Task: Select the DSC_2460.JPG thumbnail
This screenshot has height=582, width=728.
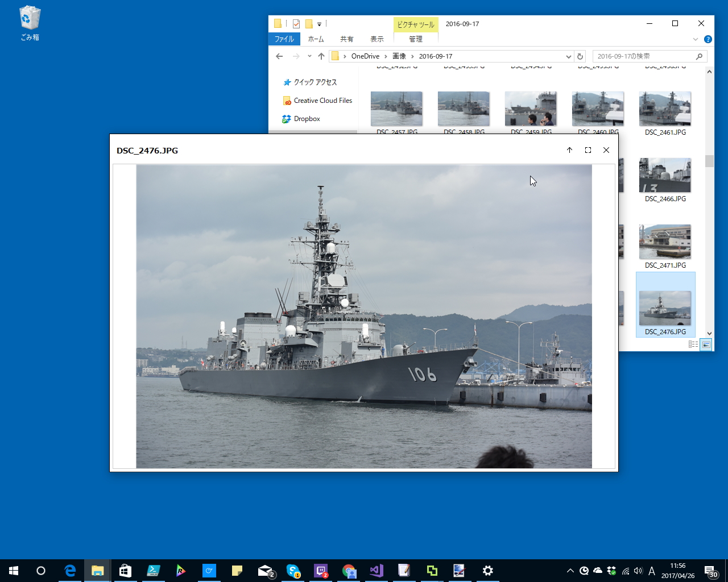Action: [x=598, y=109]
